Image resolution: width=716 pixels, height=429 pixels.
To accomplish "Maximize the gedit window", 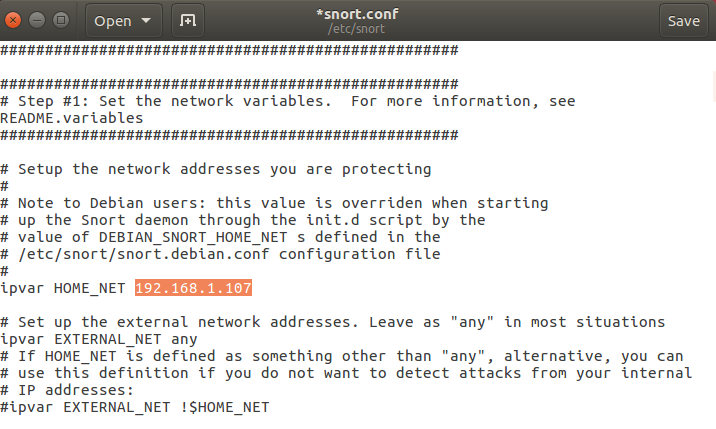I will [x=59, y=20].
